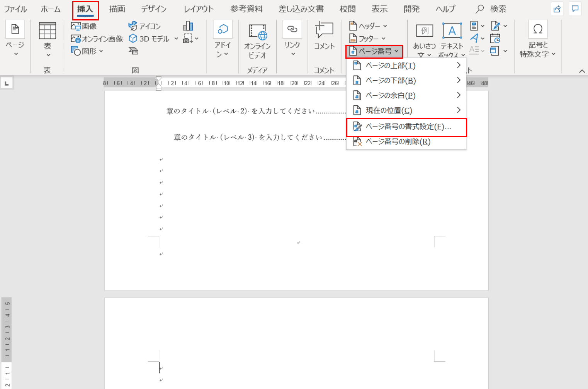Switch to the 校閲 tab

(347, 9)
